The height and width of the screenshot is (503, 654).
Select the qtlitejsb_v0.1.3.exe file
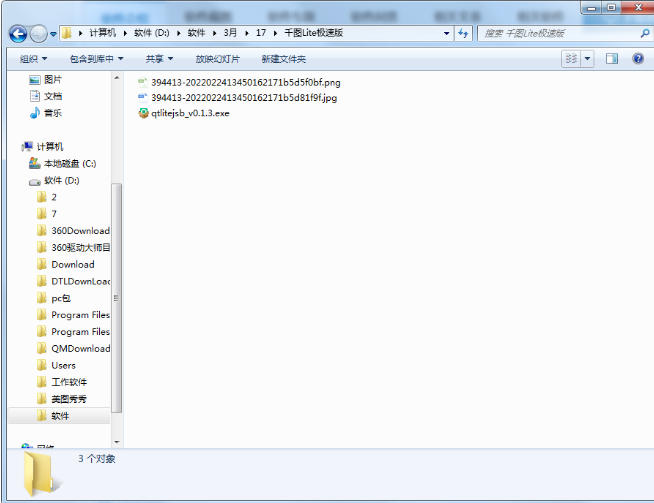(190, 113)
